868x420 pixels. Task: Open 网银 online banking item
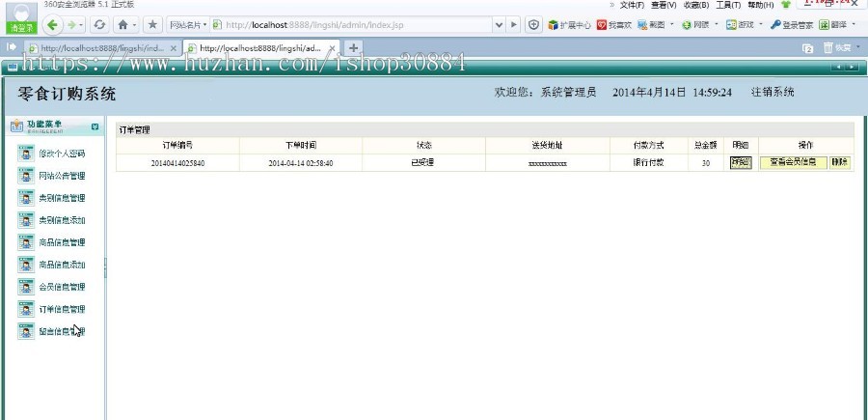[695, 25]
